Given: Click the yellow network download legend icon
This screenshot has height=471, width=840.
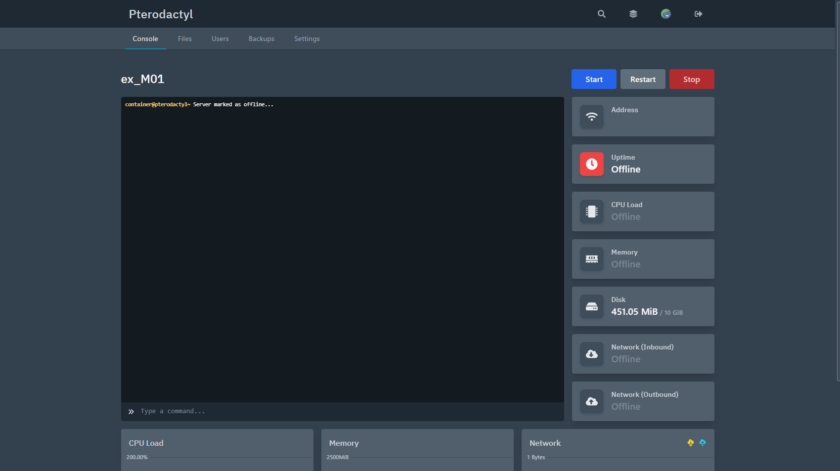Looking at the screenshot, I should click(690, 442).
